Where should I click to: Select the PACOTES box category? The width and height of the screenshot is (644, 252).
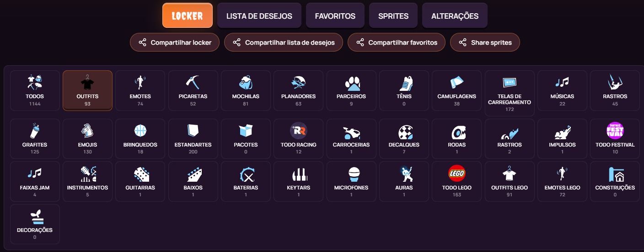246,139
